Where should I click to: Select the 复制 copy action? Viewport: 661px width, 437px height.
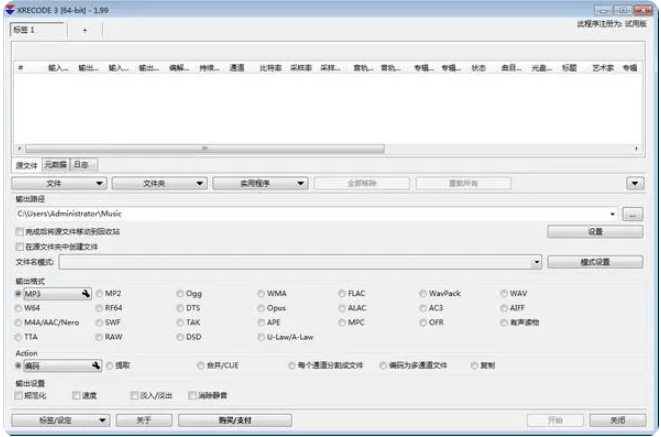coord(475,365)
